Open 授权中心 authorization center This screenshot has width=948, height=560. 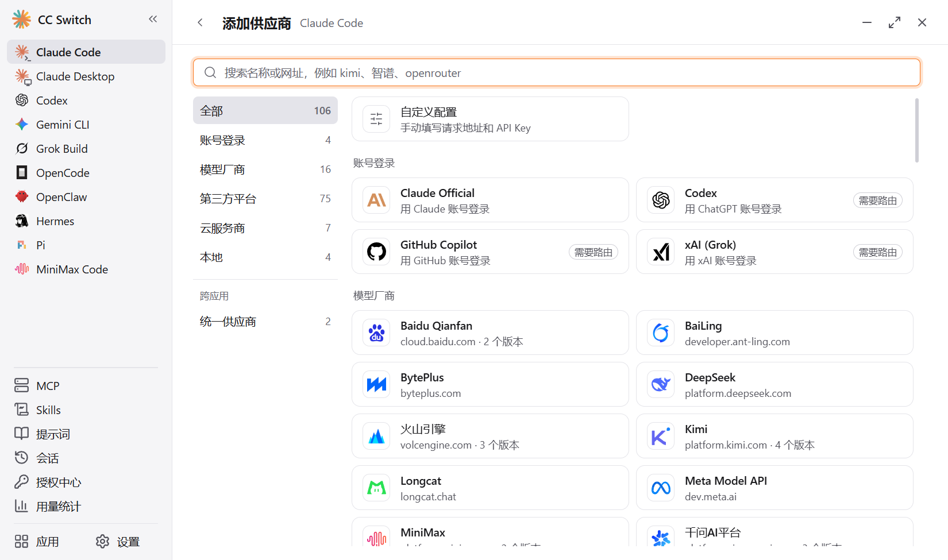pyautogui.click(x=86, y=482)
